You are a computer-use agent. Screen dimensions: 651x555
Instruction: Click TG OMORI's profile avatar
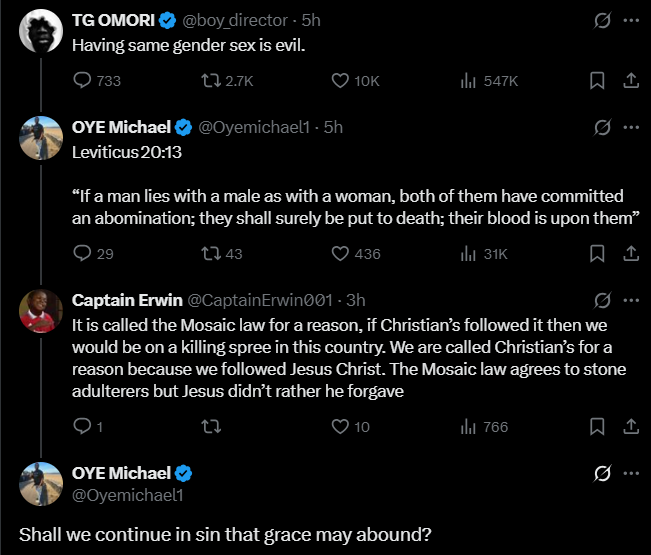click(39, 32)
